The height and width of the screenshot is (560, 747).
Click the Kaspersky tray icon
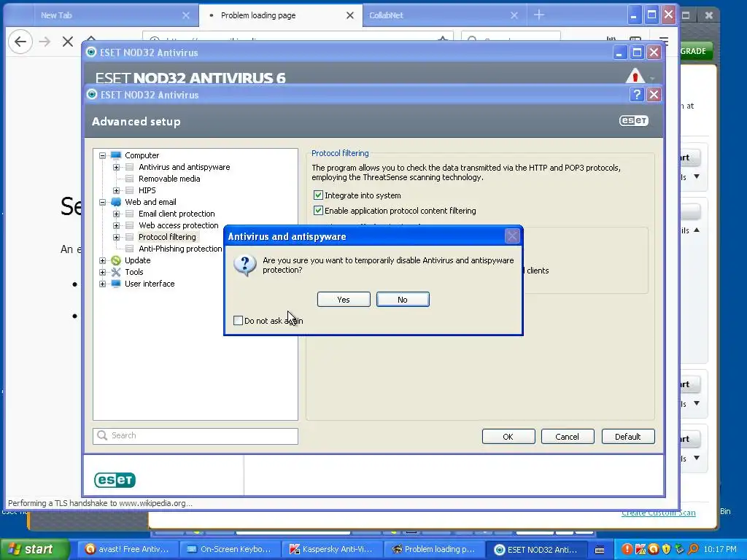pos(640,549)
